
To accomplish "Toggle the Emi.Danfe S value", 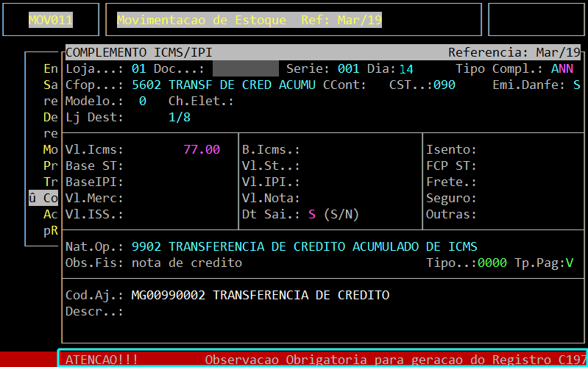I will click(577, 85).
